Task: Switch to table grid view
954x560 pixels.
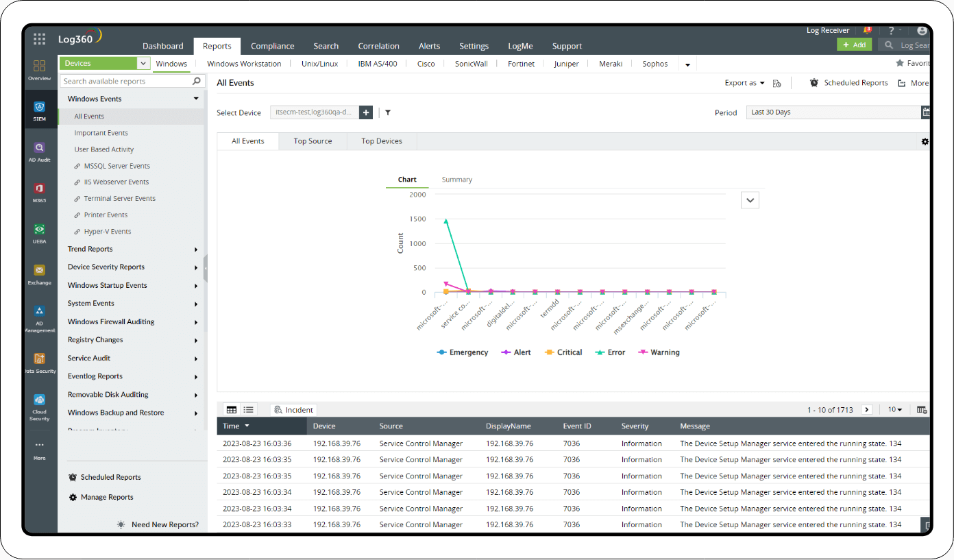Action: click(232, 410)
